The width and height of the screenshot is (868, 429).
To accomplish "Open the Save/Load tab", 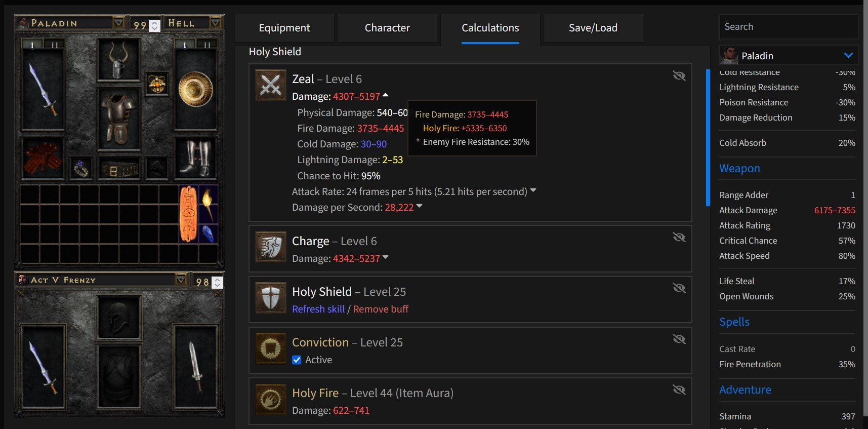I will click(x=593, y=28).
